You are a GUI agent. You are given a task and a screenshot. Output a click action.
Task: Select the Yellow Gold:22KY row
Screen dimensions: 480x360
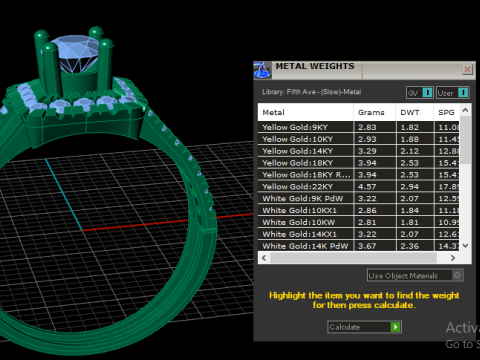pyautogui.click(x=358, y=187)
